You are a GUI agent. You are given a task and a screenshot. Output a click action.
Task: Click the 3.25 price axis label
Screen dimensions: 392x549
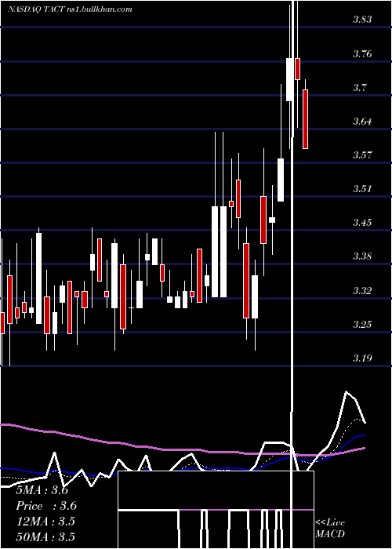362,324
